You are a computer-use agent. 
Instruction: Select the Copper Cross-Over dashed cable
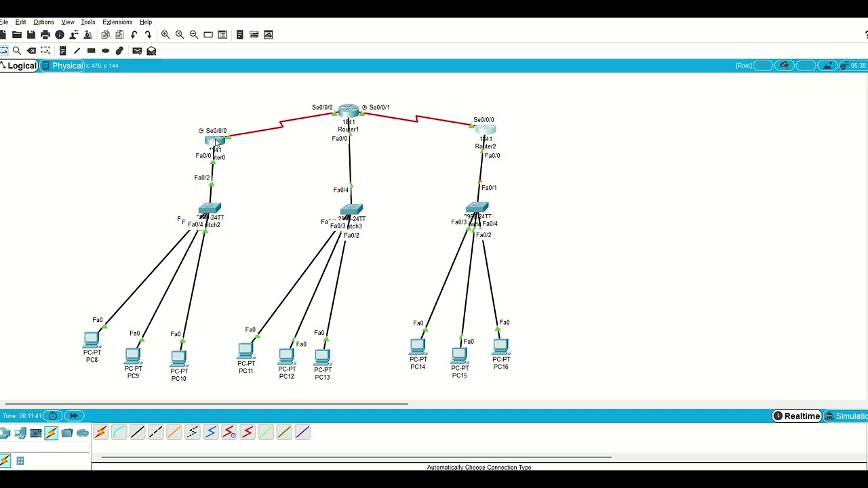[155, 432]
